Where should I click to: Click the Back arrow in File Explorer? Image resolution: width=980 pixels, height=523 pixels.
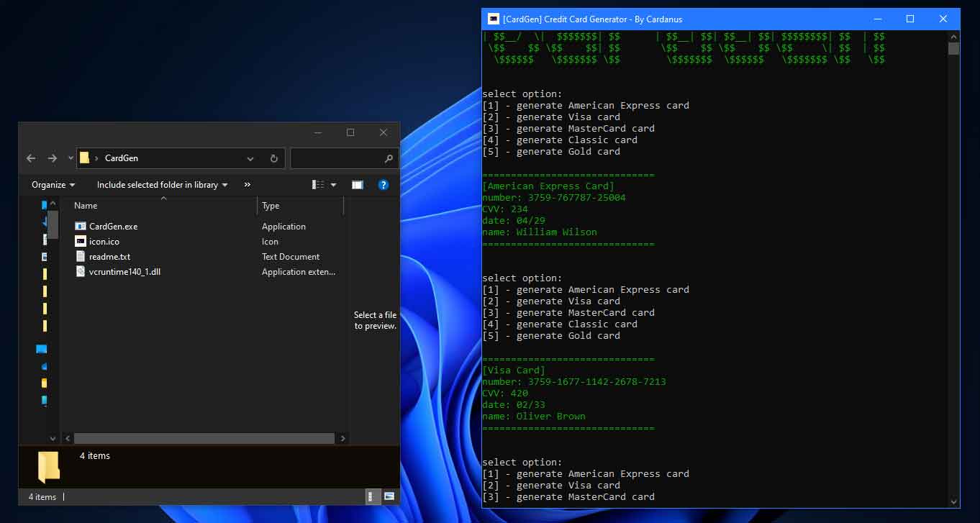tap(31, 158)
